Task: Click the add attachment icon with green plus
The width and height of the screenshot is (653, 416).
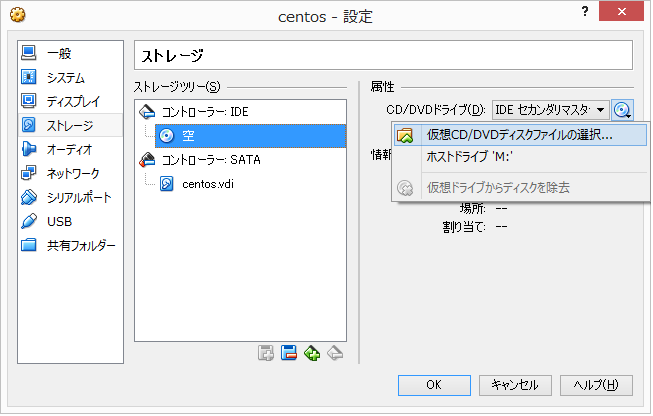Action: pos(312,354)
